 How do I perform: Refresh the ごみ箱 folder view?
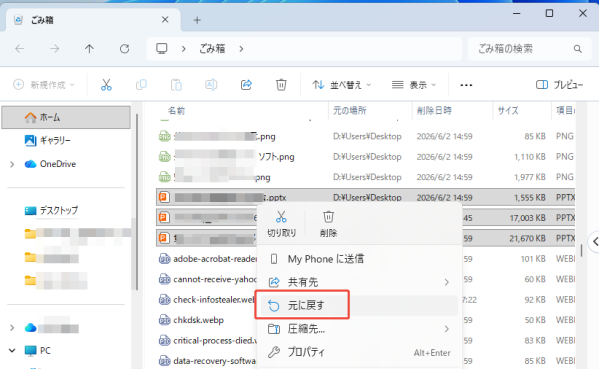pos(125,49)
